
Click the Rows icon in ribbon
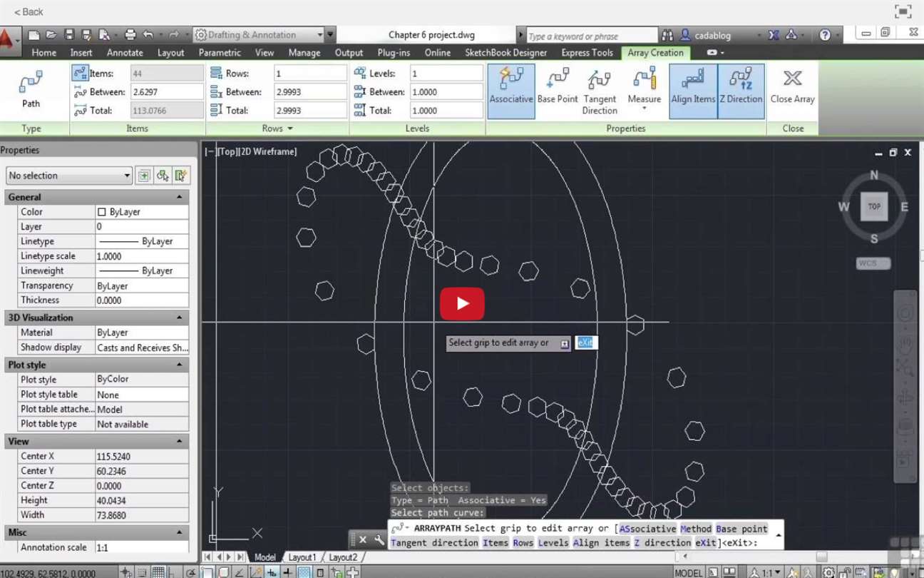[216, 73]
